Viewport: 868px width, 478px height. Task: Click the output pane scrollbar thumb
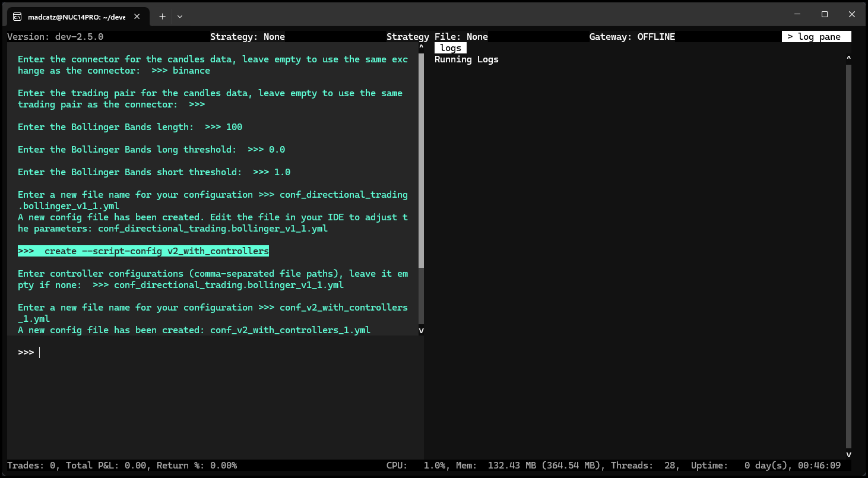click(421, 160)
